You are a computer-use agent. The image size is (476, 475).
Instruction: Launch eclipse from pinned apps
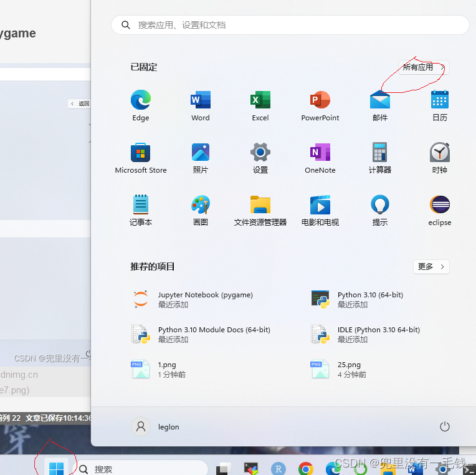point(440,210)
